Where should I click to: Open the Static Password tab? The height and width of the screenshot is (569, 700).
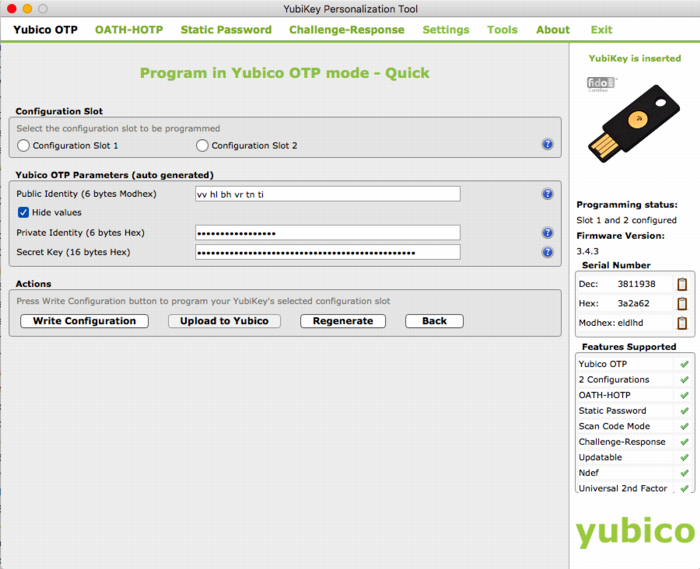[x=226, y=30]
